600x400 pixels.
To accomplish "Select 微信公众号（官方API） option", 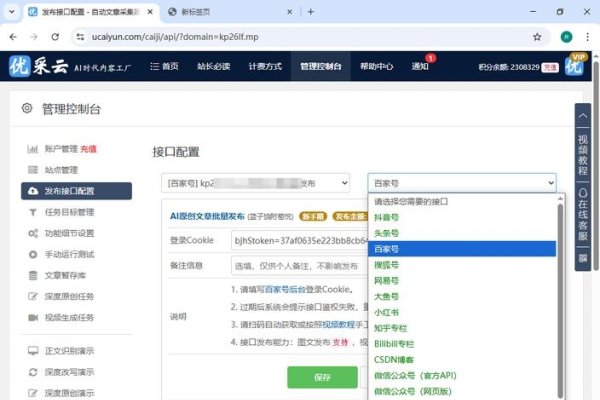I will [462, 376].
